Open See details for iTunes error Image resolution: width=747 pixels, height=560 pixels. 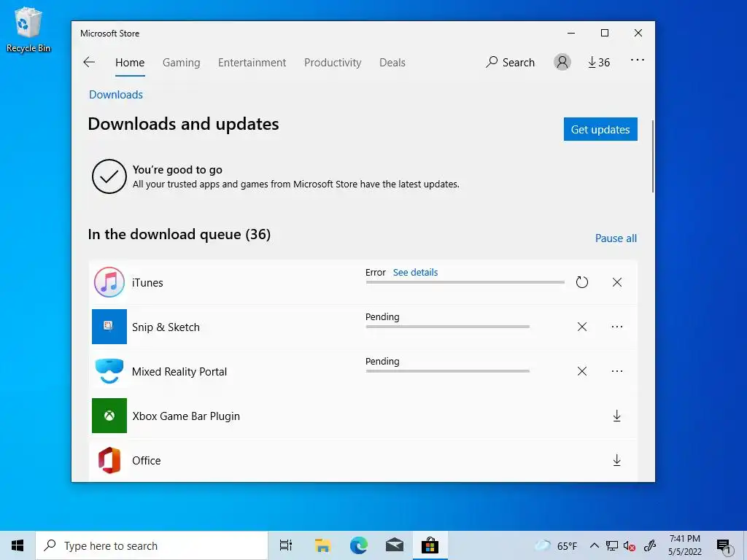415,273
